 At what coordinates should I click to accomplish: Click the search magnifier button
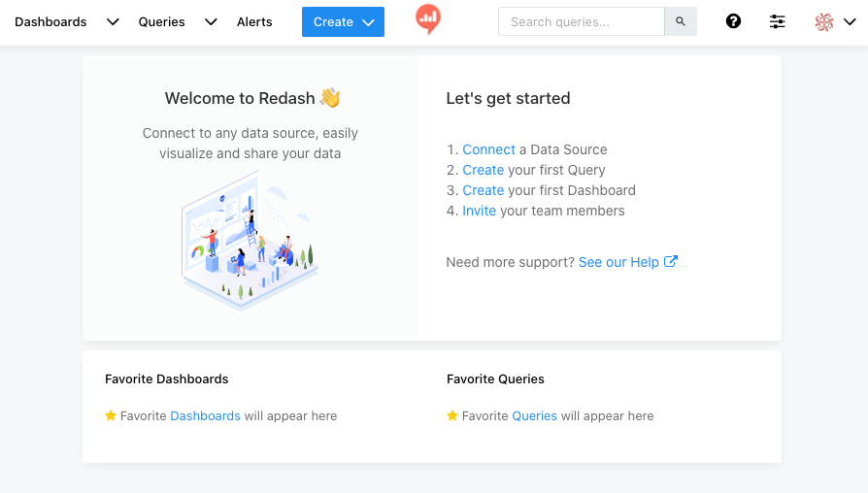pyautogui.click(x=681, y=21)
